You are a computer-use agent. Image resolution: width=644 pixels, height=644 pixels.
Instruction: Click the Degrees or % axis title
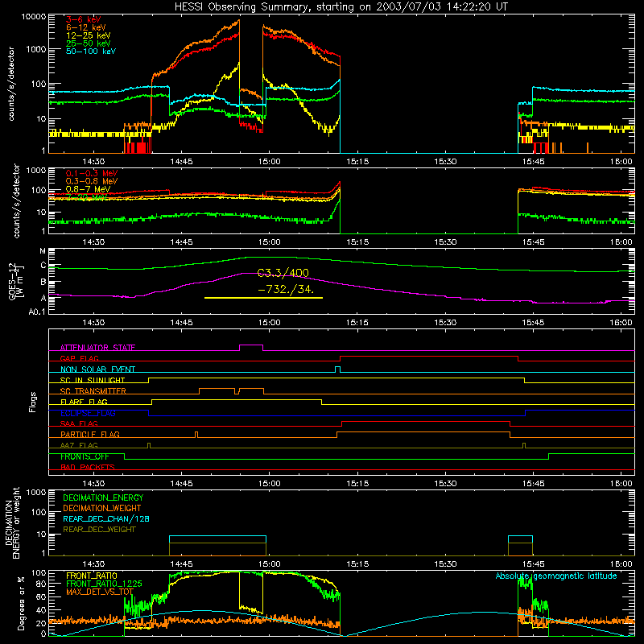[21, 604]
